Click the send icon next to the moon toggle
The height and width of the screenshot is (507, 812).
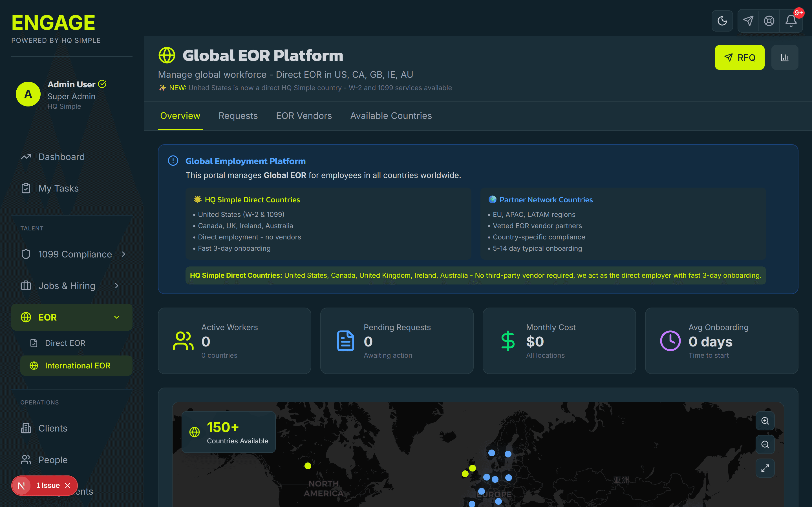[748, 21]
